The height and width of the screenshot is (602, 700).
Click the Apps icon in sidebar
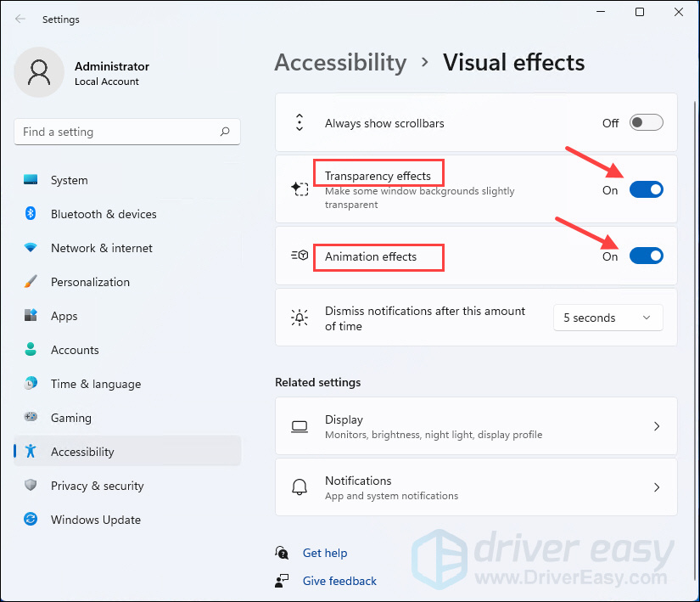31,315
